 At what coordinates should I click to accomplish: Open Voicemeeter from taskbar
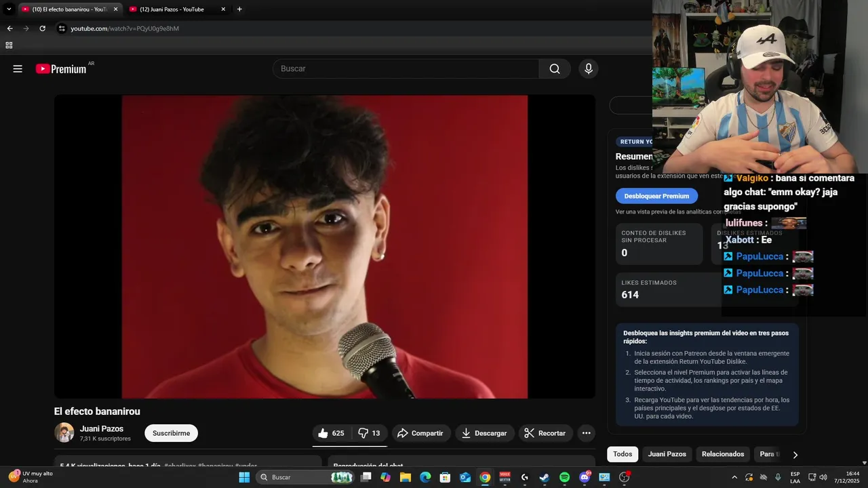point(505,477)
